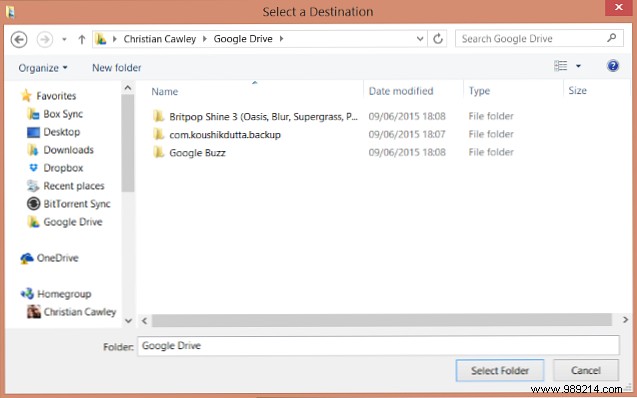Click the Forward navigation arrow
The width and height of the screenshot is (637, 398).
pos(45,39)
